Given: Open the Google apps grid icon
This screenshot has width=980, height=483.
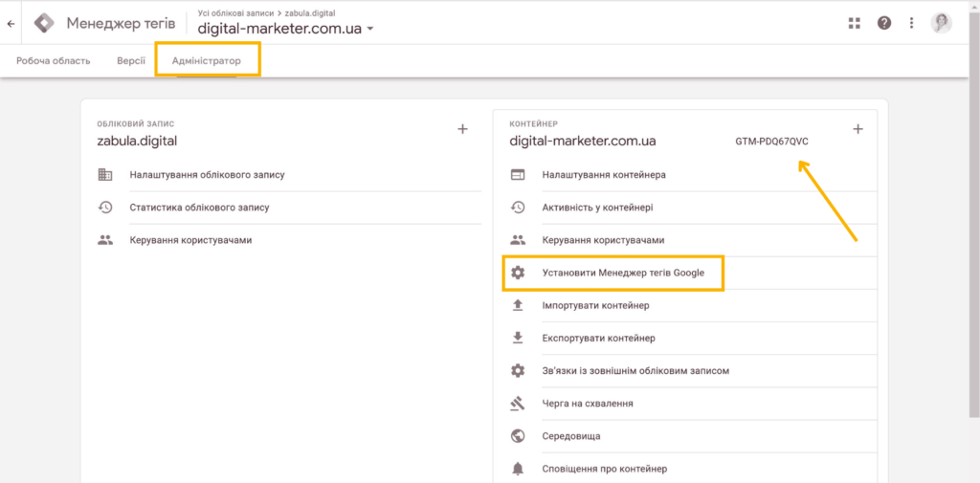Looking at the screenshot, I should [x=855, y=23].
